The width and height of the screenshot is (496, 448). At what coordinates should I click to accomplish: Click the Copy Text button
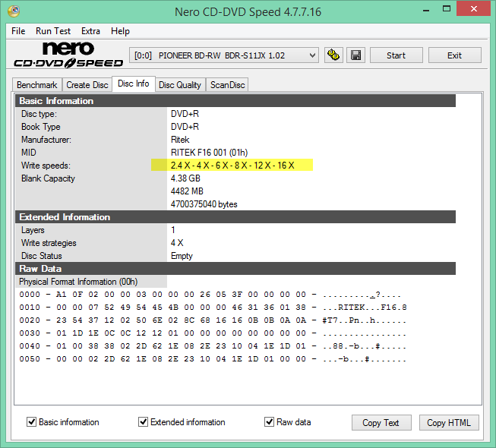point(381,422)
